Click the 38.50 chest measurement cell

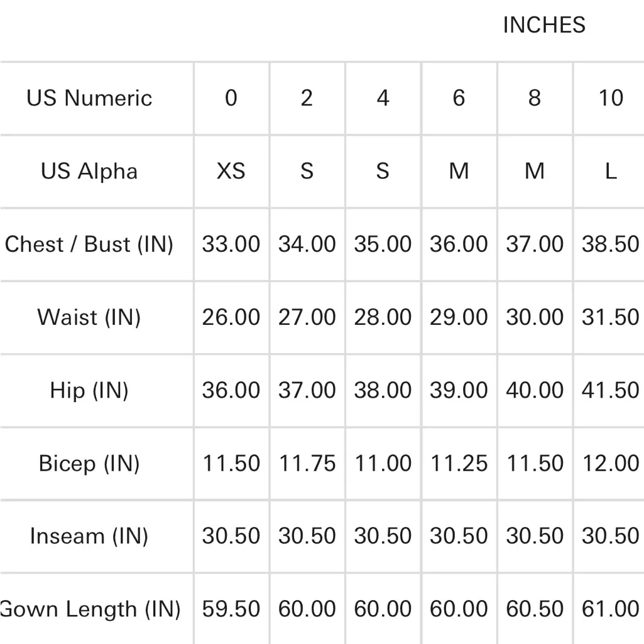click(x=611, y=244)
